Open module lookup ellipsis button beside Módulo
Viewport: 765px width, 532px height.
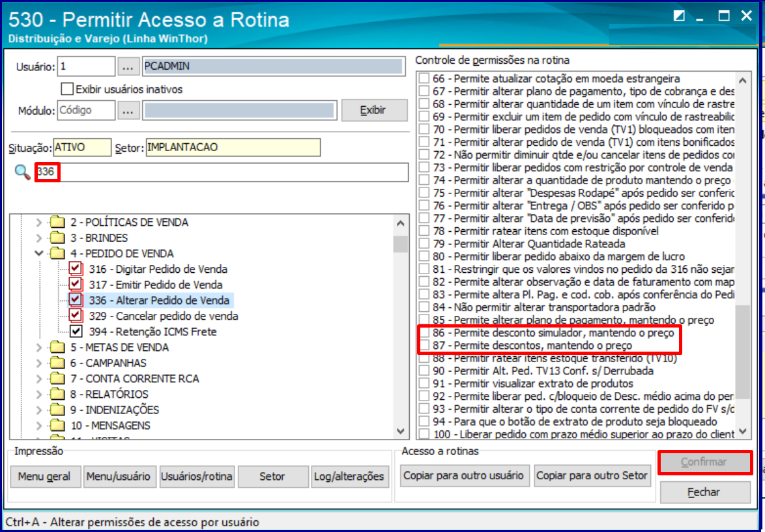128,110
